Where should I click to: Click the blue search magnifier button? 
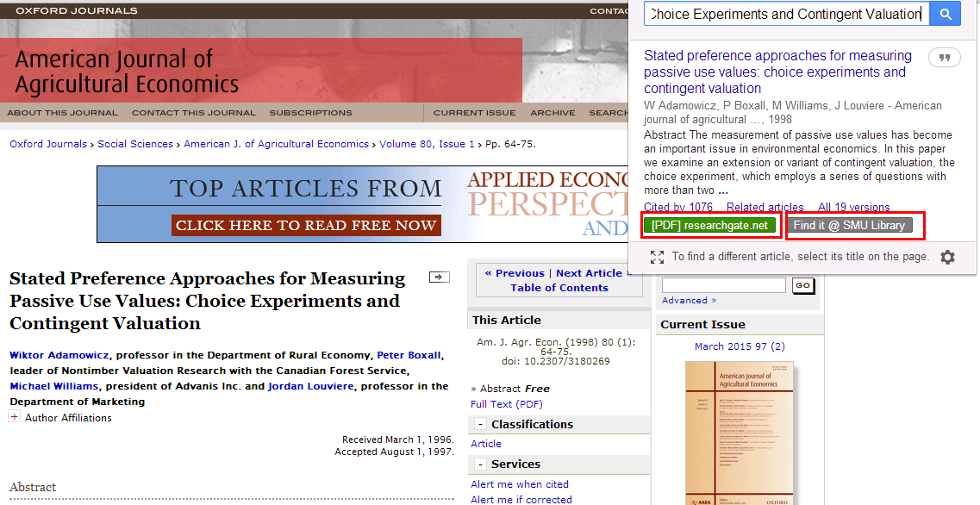pyautogui.click(x=945, y=14)
